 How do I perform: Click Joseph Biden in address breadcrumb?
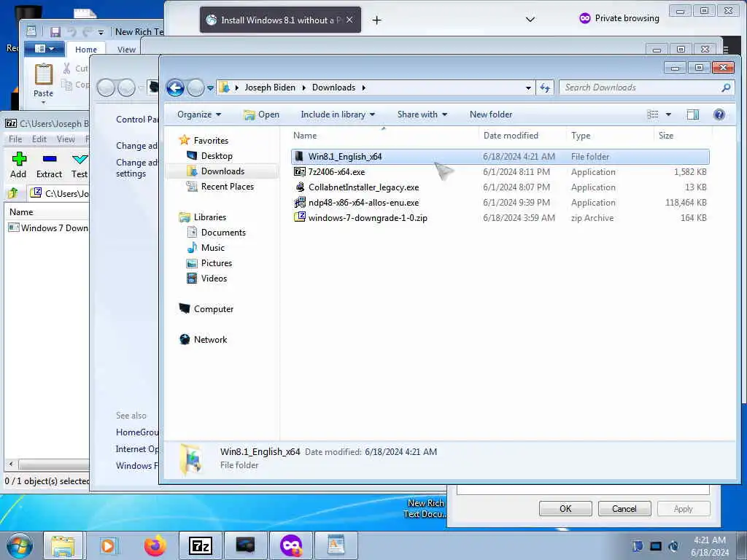pyautogui.click(x=270, y=87)
